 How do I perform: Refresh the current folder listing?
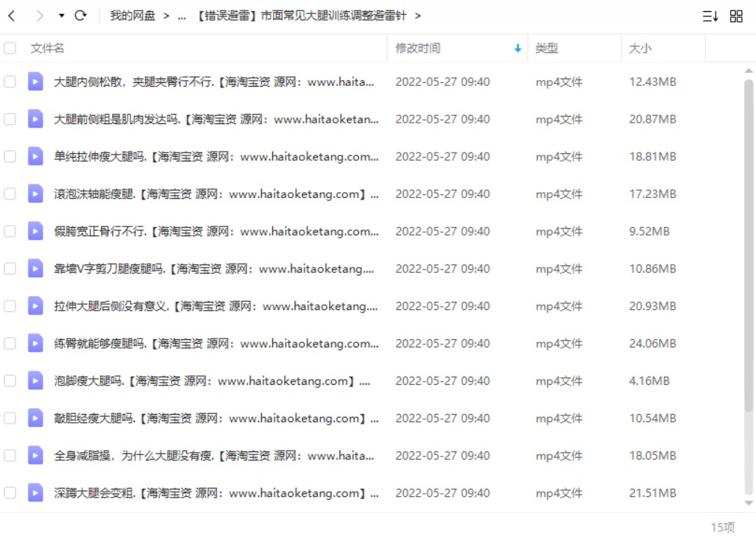(x=81, y=16)
